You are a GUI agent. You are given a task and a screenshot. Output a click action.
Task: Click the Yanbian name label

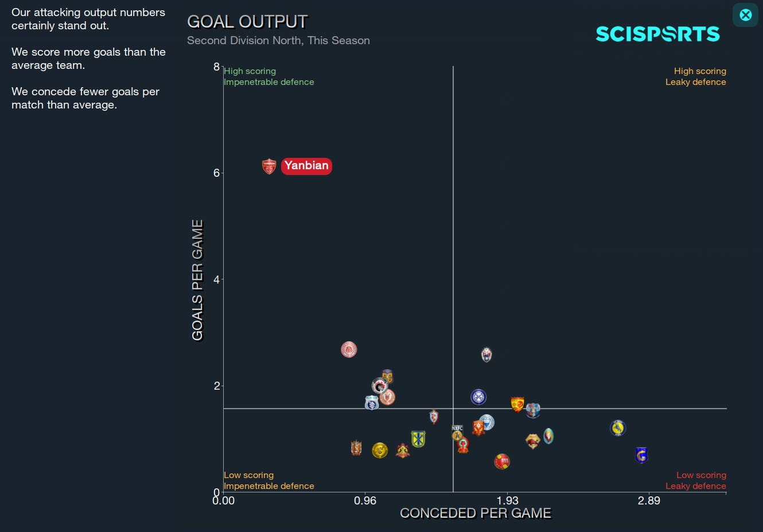click(x=306, y=166)
